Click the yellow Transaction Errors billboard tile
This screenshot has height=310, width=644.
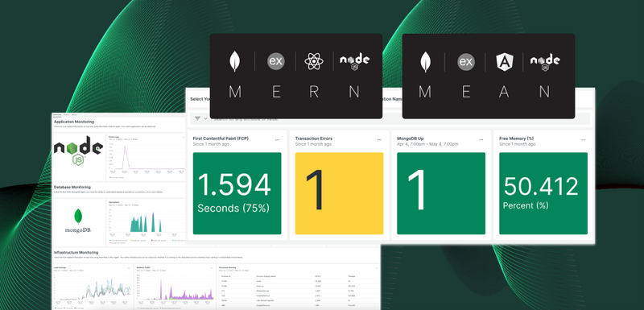click(339, 193)
